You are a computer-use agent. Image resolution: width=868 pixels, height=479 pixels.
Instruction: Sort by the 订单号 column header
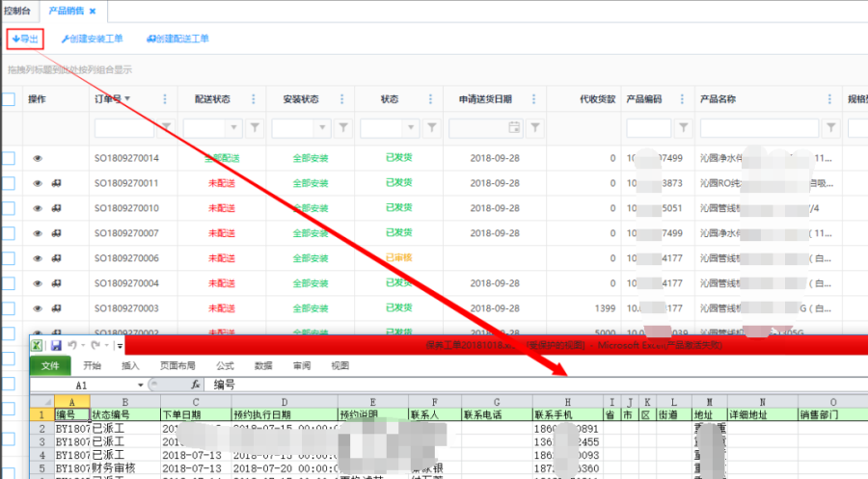(108, 98)
